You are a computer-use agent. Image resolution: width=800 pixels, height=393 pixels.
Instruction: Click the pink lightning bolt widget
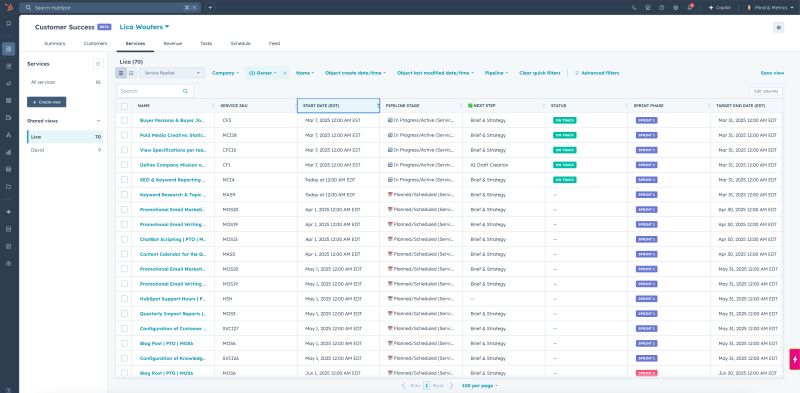(x=794, y=359)
